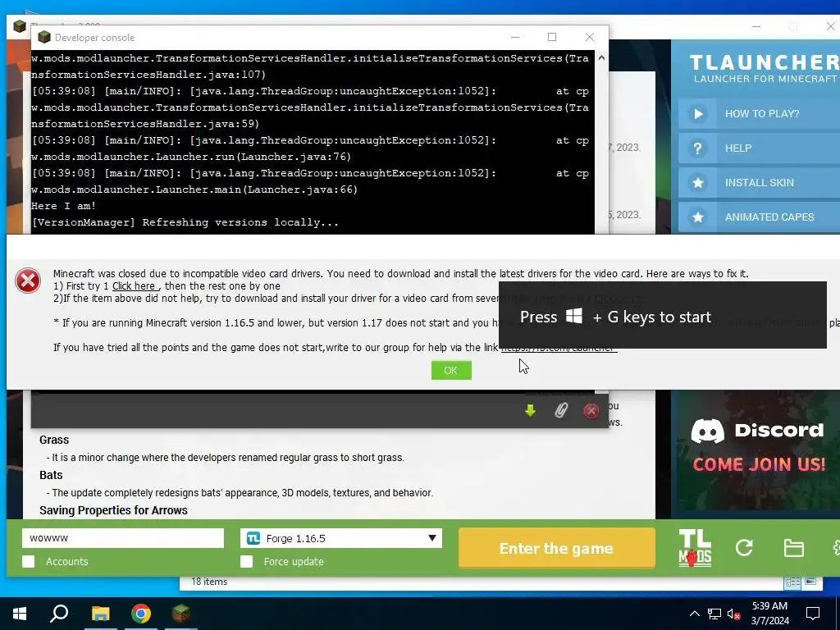Switch Explorer to details view icon
The height and width of the screenshot is (630, 840).
[793, 582]
